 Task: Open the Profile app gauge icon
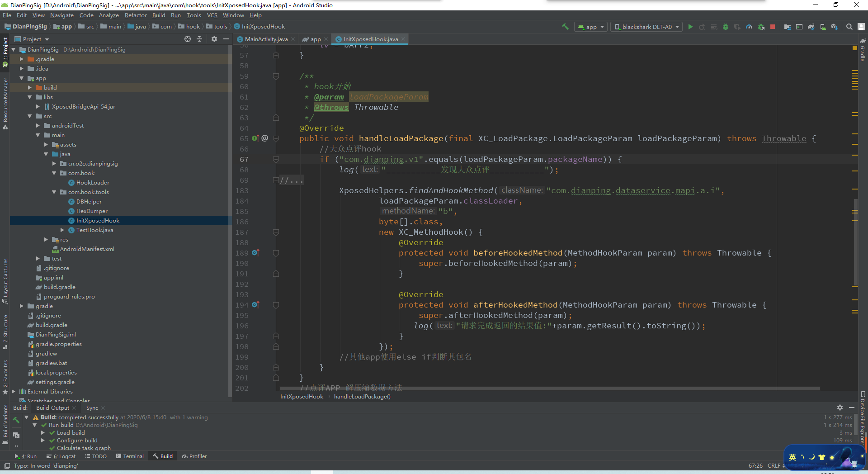coord(749,27)
